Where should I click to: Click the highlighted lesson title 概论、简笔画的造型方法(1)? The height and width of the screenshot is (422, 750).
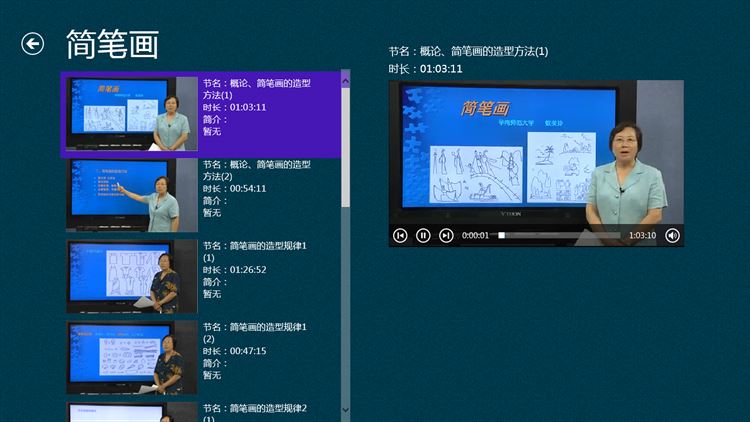[257, 89]
